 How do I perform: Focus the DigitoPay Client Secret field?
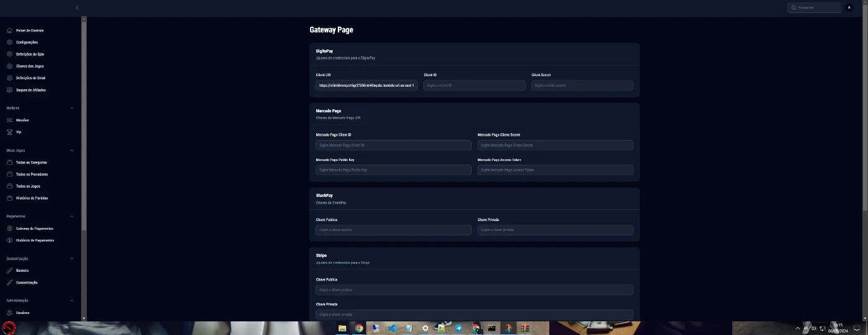tap(582, 85)
